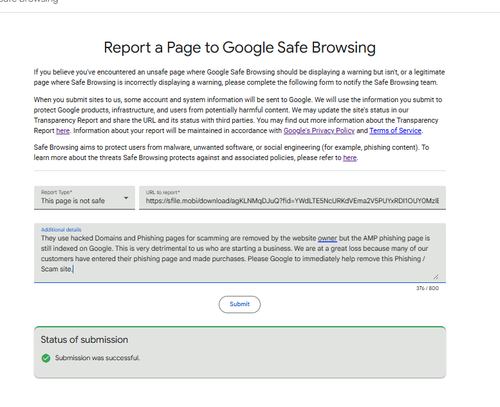Open Google's Privacy Policy link

tap(319, 131)
